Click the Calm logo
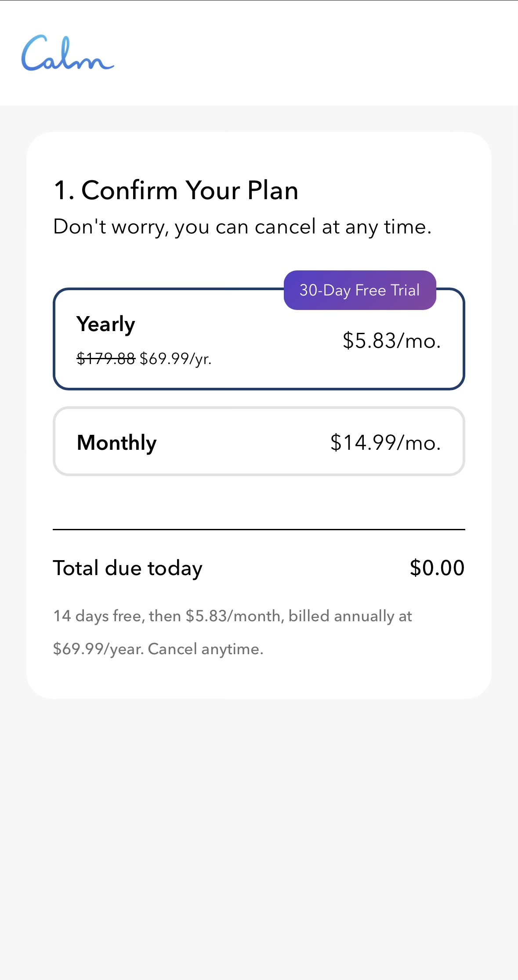The height and width of the screenshot is (980, 518). tap(68, 53)
